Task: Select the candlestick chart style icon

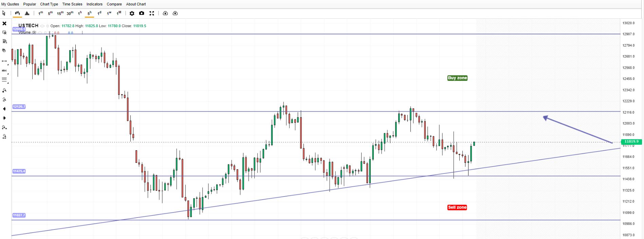Action: click(x=17, y=13)
